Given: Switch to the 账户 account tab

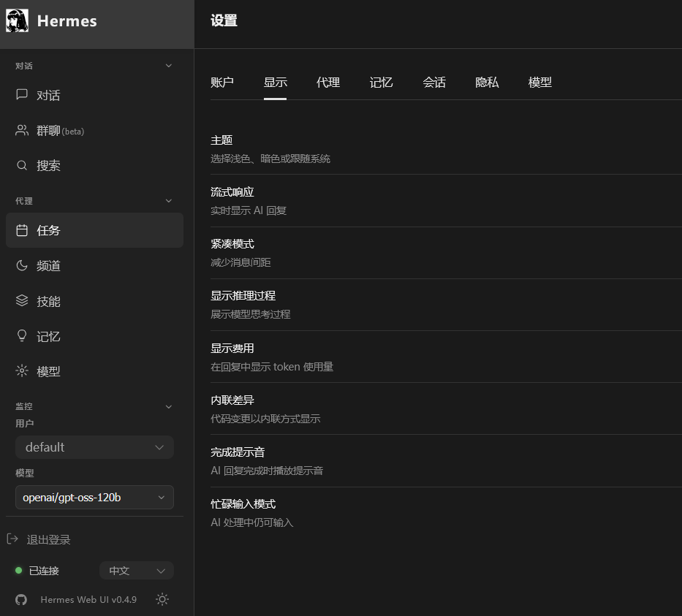Looking at the screenshot, I should tap(222, 82).
